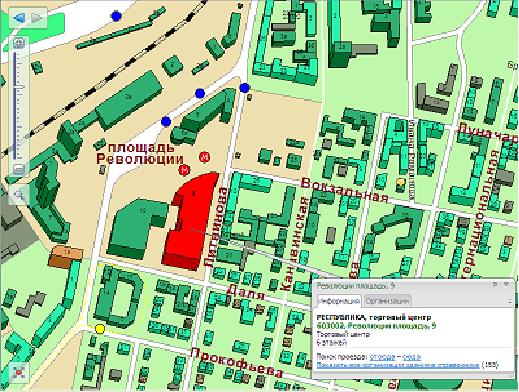Zoom out using the icon below the scale slider
This screenshot has width=519, height=392.
(x=19, y=169)
